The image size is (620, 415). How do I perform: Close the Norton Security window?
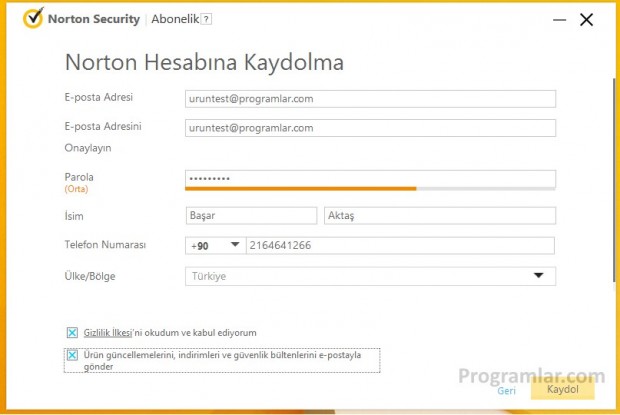tap(586, 19)
